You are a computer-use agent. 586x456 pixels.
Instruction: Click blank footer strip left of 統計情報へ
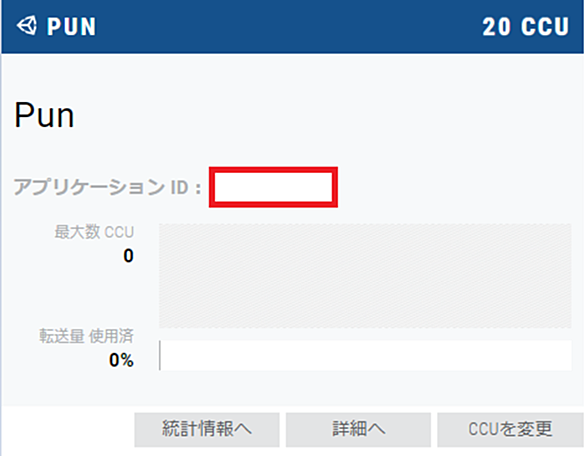tap(68, 429)
